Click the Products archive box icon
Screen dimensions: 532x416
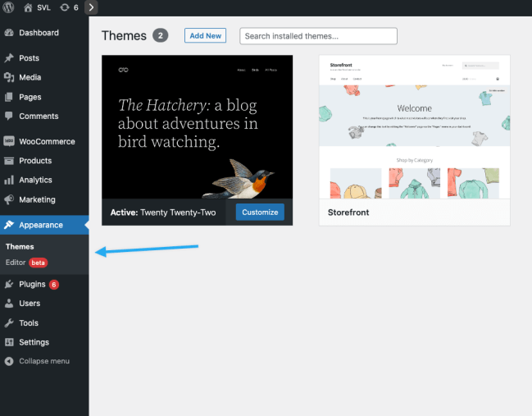9,161
